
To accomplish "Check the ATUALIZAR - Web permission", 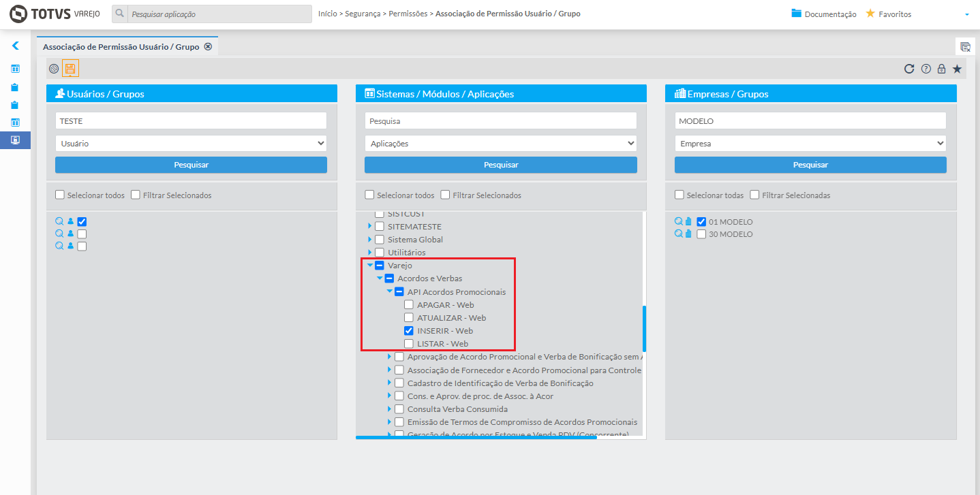I will (x=409, y=317).
